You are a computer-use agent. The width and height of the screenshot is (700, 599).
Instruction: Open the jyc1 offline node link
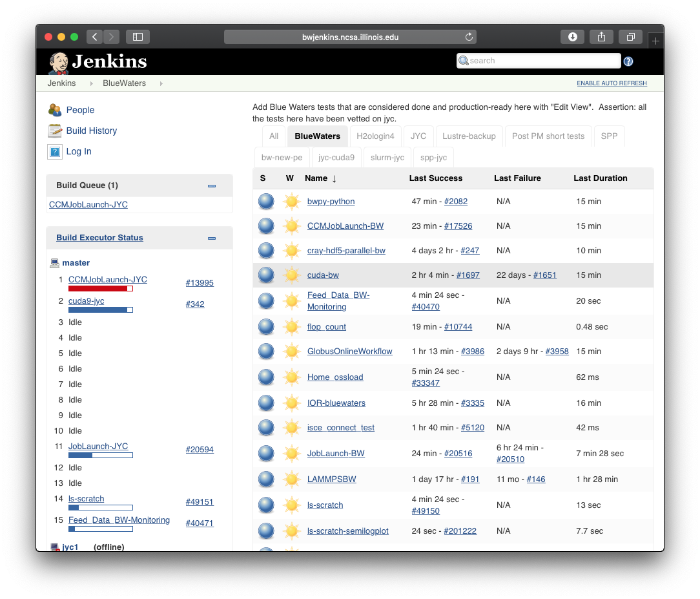pyautogui.click(x=70, y=547)
